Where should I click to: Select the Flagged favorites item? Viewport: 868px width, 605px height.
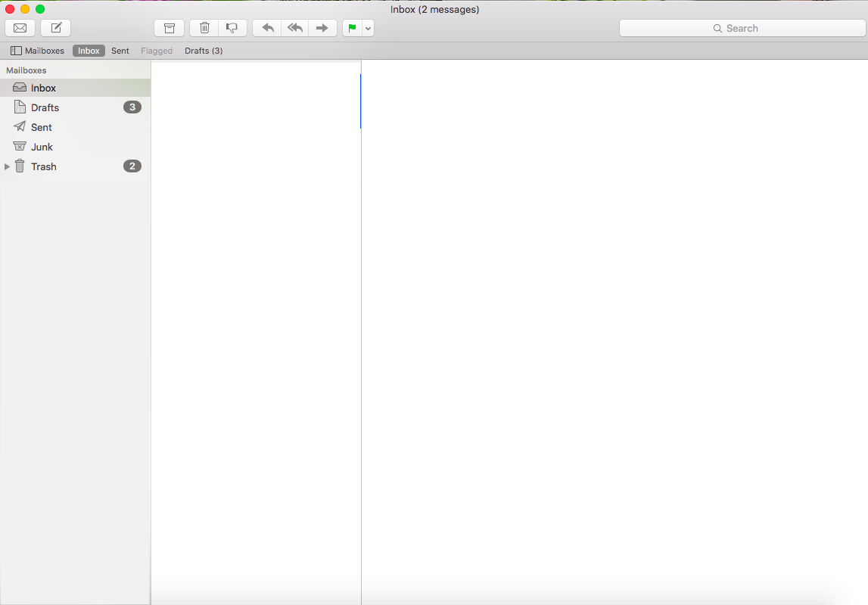pos(157,51)
